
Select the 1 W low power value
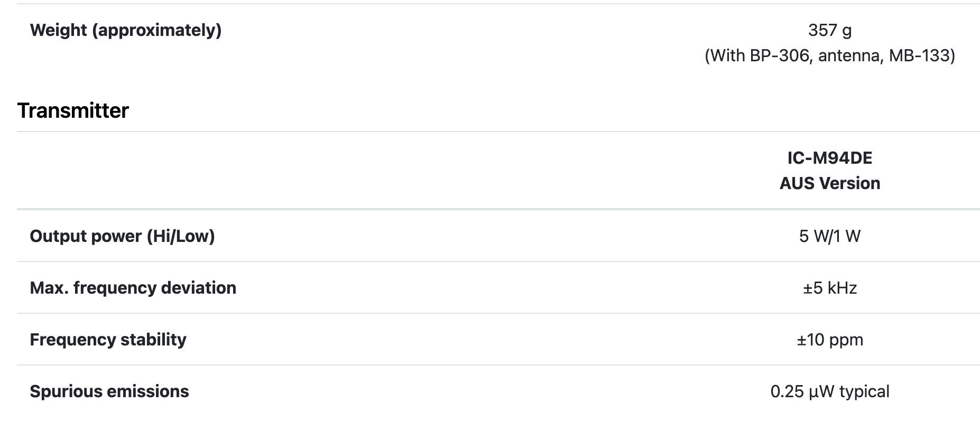(847, 236)
